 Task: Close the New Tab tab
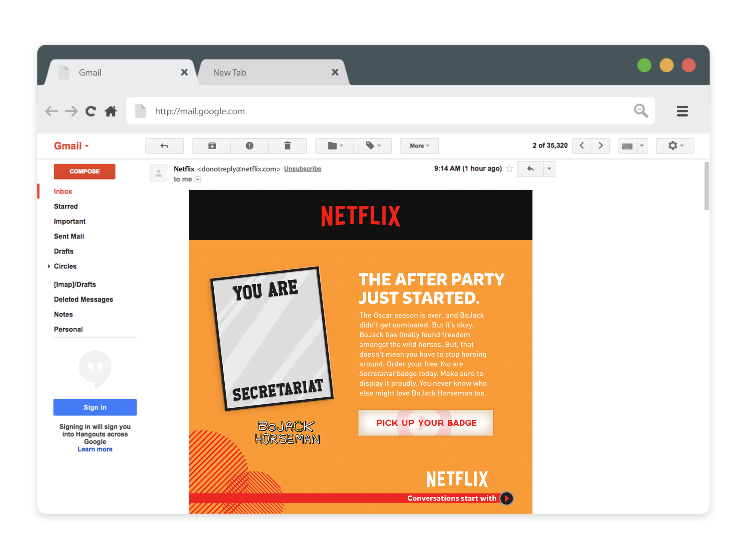(335, 72)
